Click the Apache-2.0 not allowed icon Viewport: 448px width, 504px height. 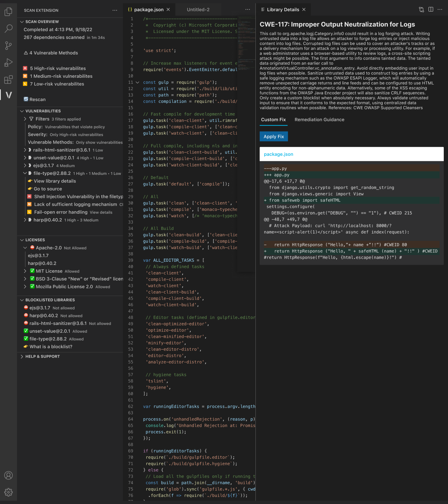tap(32, 247)
